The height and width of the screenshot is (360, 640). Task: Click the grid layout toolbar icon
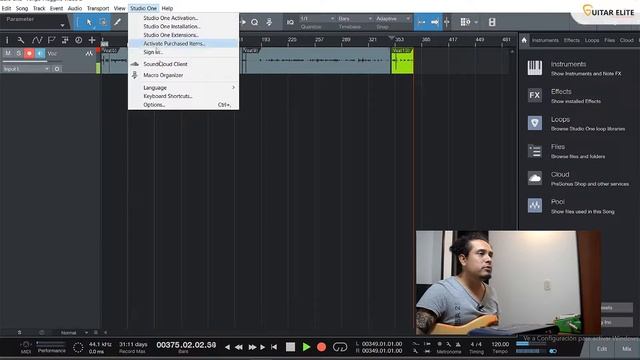pos(465,22)
